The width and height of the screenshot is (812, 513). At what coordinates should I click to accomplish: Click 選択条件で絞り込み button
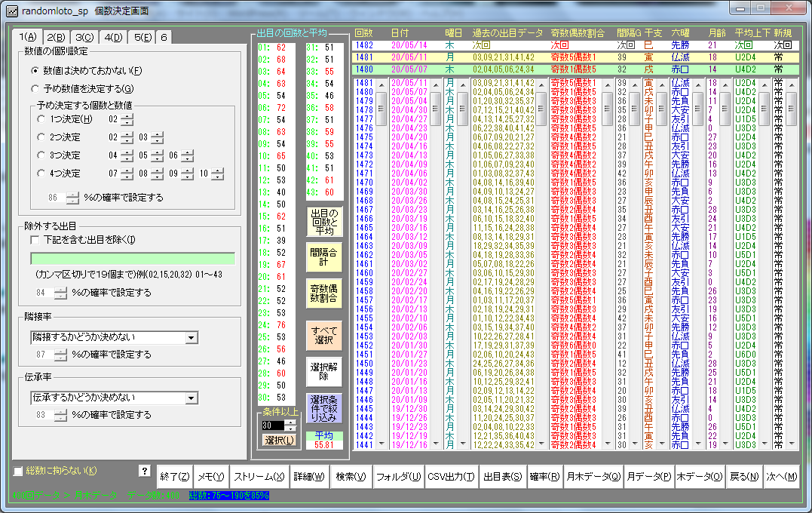click(x=324, y=408)
